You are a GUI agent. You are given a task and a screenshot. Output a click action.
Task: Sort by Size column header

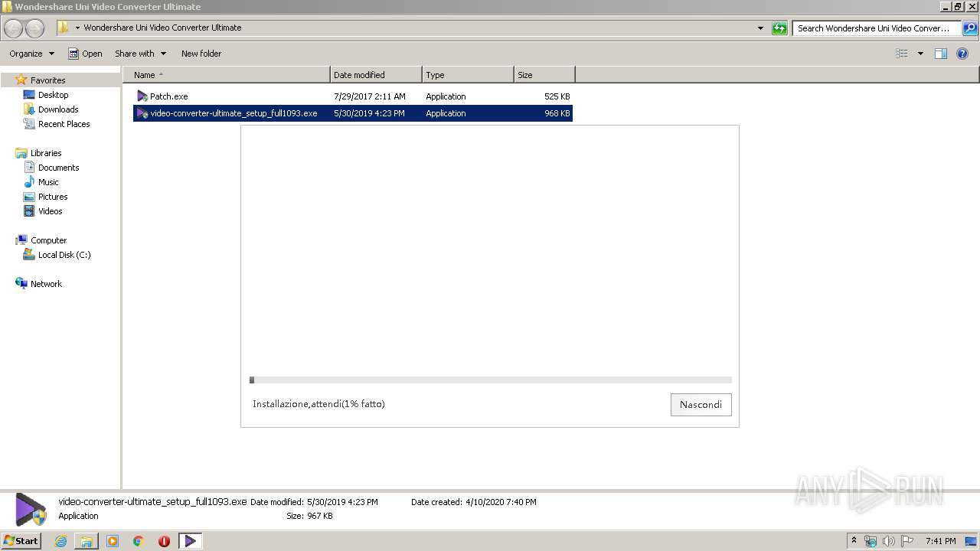click(x=544, y=75)
